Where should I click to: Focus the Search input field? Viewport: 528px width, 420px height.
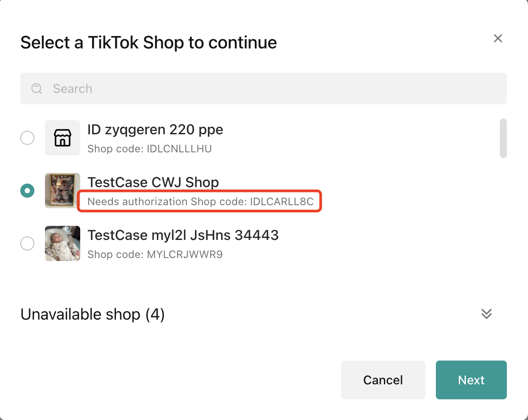click(x=273, y=88)
